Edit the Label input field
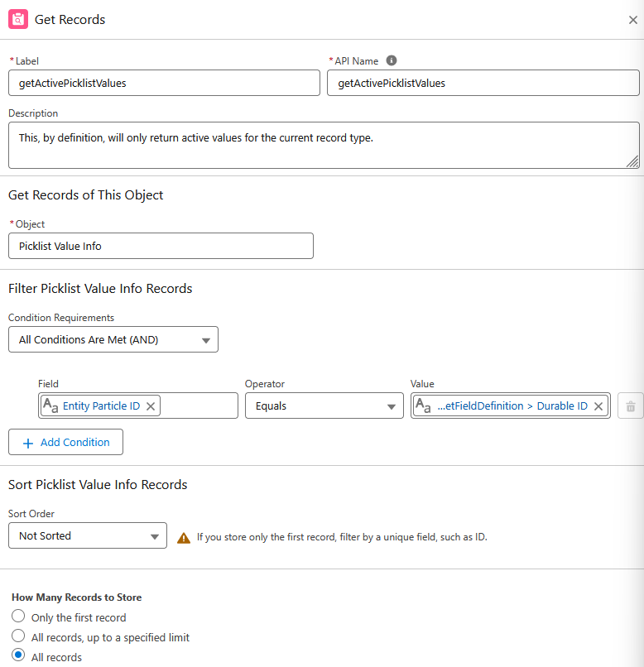 pos(164,83)
